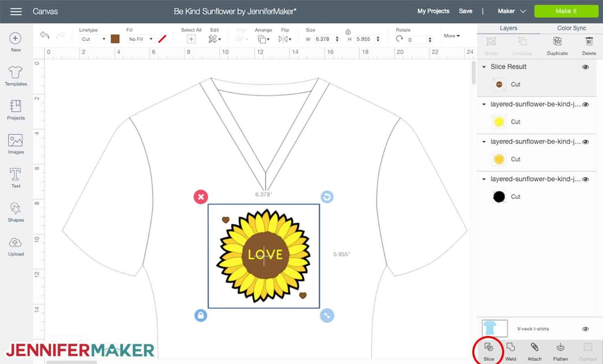The height and width of the screenshot is (364, 603).
Task: Expand the More toolbar menu
Action: (451, 36)
